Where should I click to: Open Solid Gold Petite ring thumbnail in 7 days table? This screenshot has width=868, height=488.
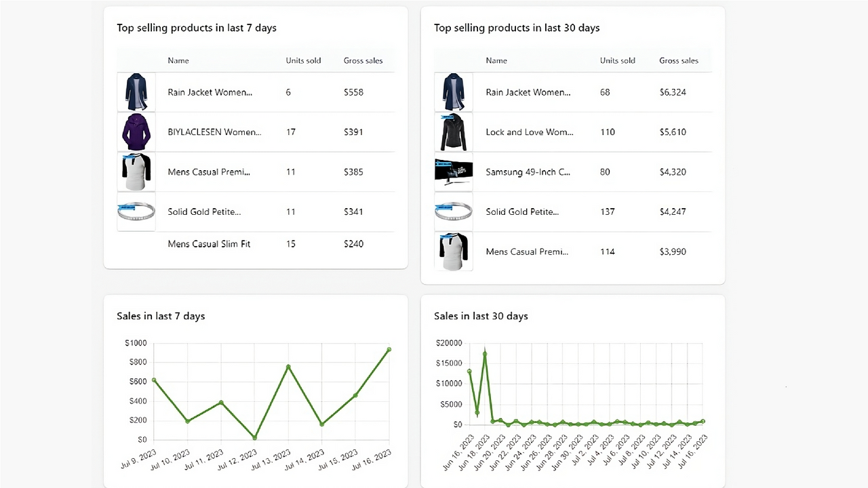pyautogui.click(x=136, y=211)
